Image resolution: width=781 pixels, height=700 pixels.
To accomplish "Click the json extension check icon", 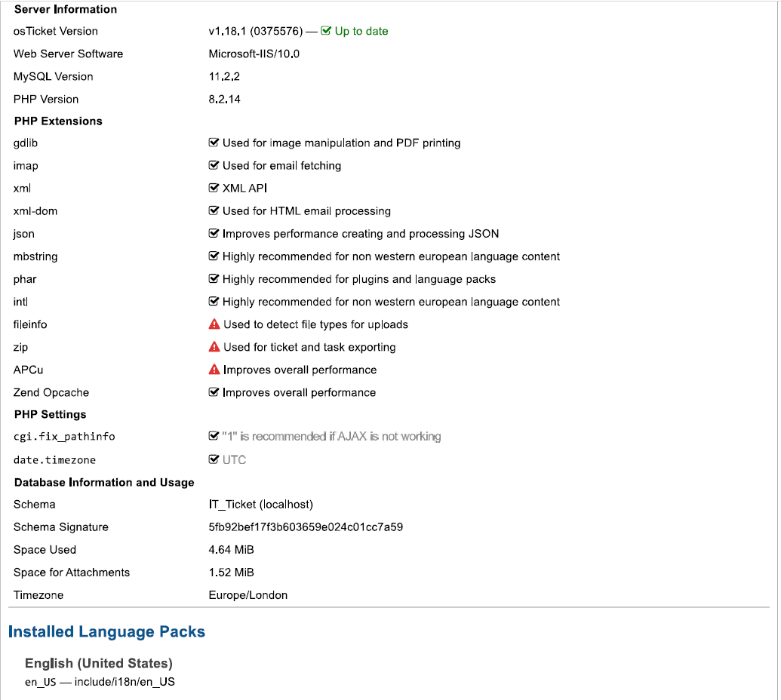I will (214, 234).
